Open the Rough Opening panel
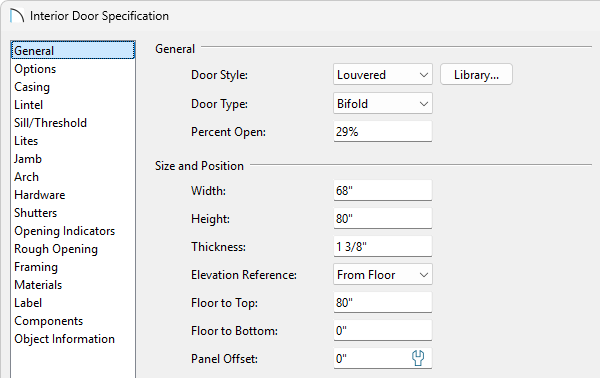The height and width of the screenshot is (378, 600). click(73, 249)
